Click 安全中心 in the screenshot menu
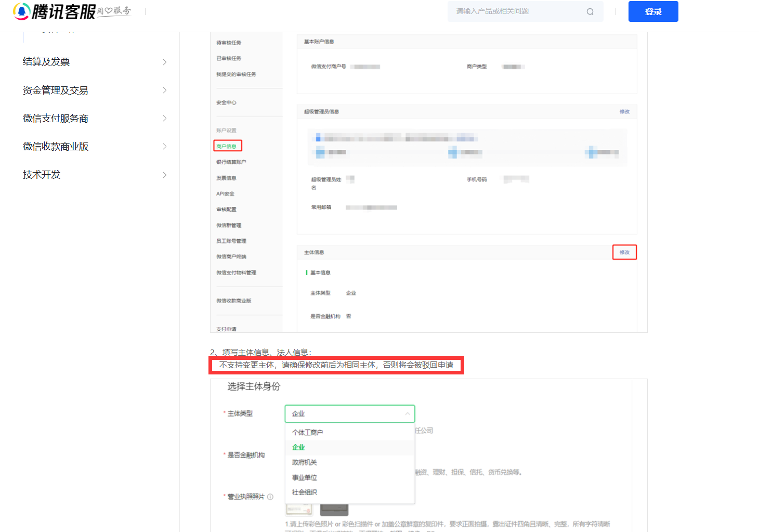 226,102
